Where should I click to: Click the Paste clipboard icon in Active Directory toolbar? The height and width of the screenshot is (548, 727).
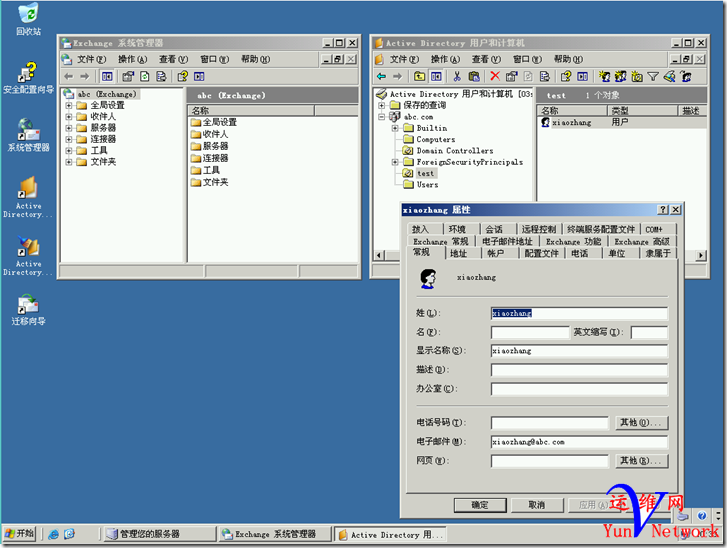[x=474, y=76]
